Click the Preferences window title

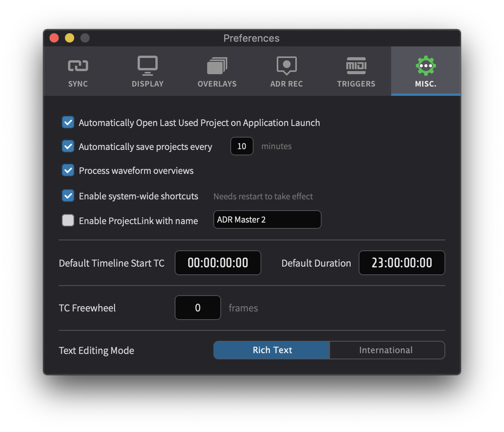[x=252, y=38]
